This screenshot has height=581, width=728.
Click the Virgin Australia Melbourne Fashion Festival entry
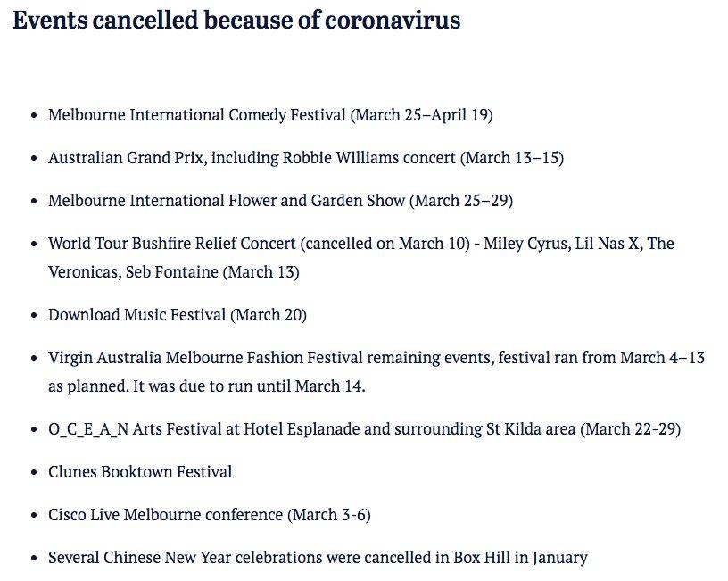click(376, 372)
